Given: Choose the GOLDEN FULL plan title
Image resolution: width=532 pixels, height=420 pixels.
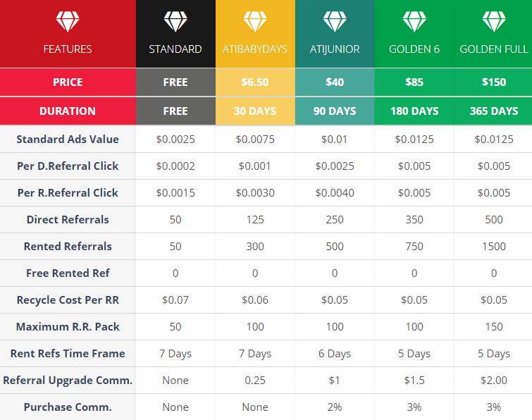Looking at the screenshot, I should 494,49.
